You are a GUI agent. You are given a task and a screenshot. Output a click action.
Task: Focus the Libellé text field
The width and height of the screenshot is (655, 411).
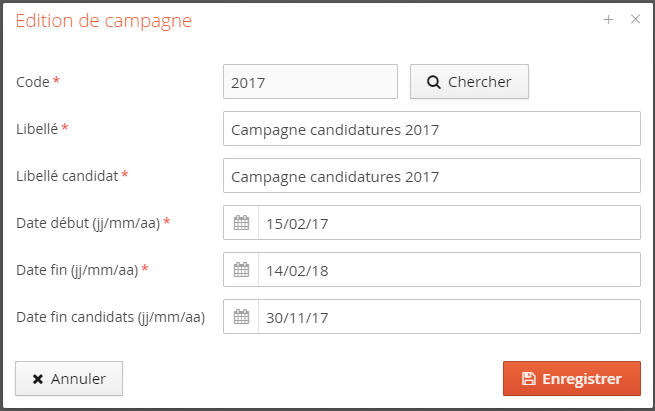[x=431, y=129]
